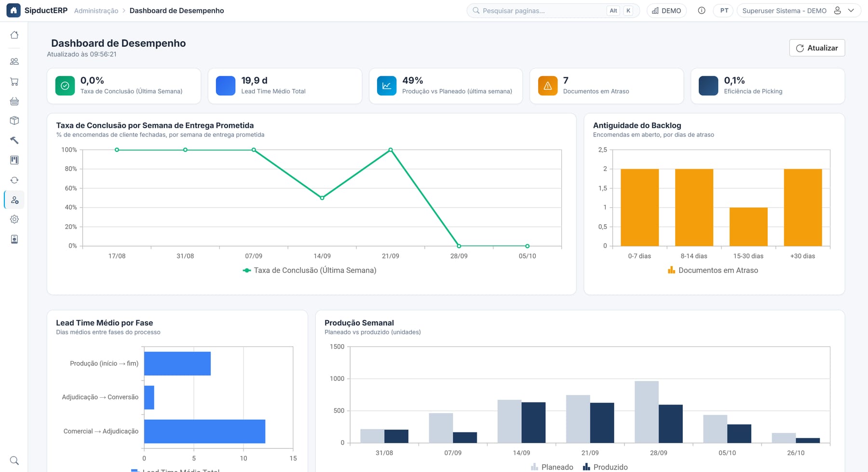Viewport: 868px width, 472px height.
Task: Click the 14/09 point on completion line
Action: click(322, 198)
